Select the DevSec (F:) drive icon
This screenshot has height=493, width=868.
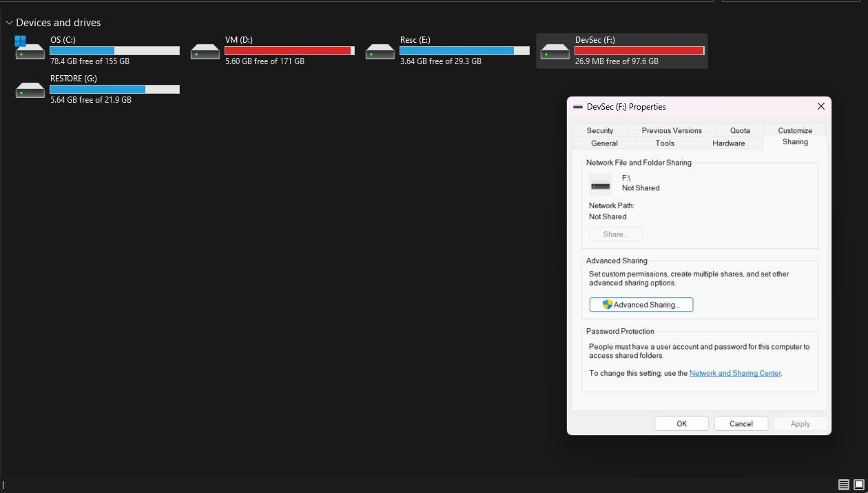pos(555,51)
